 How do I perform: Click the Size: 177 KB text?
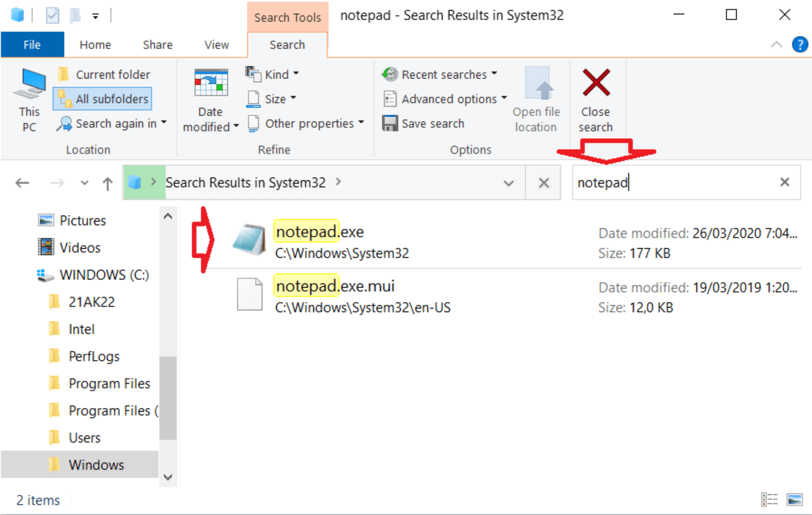(x=634, y=253)
